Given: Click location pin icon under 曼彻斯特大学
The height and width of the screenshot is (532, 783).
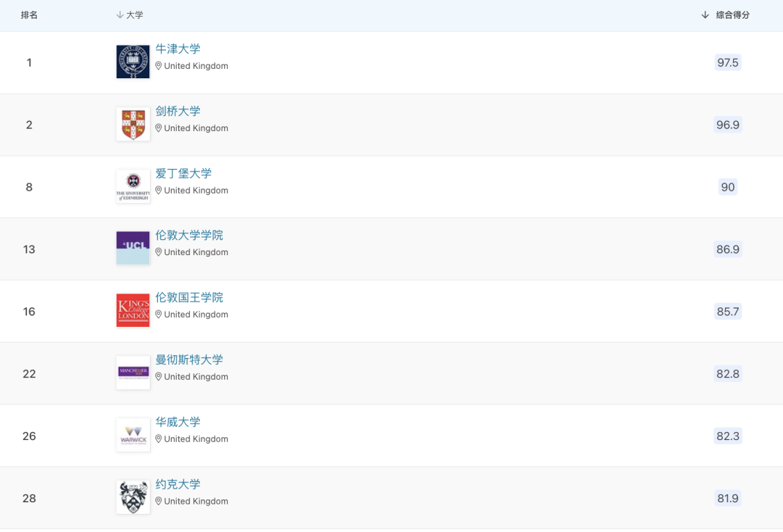Looking at the screenshot, I should [158, 377].
